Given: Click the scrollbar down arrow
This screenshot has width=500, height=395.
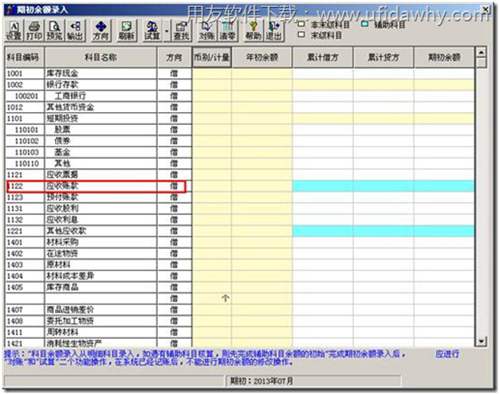Looking at the screenshot, I should point(481,341).
